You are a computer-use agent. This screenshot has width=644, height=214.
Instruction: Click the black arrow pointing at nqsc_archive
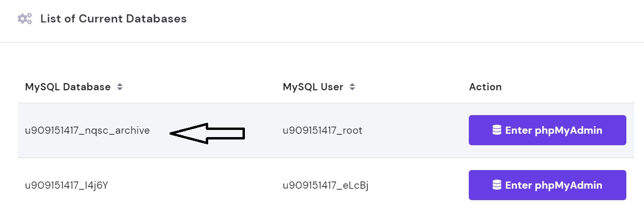point(207,133)
